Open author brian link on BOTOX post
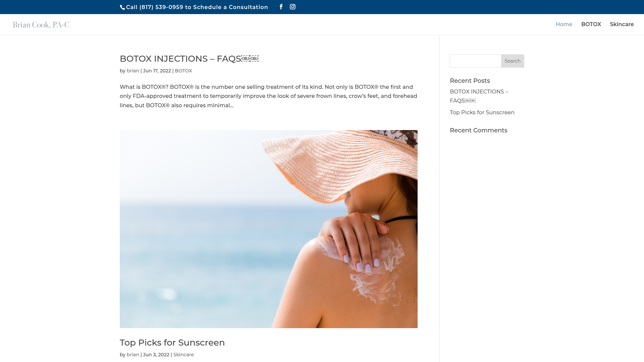This screenshot has width=644, height=362. point(133,71)
